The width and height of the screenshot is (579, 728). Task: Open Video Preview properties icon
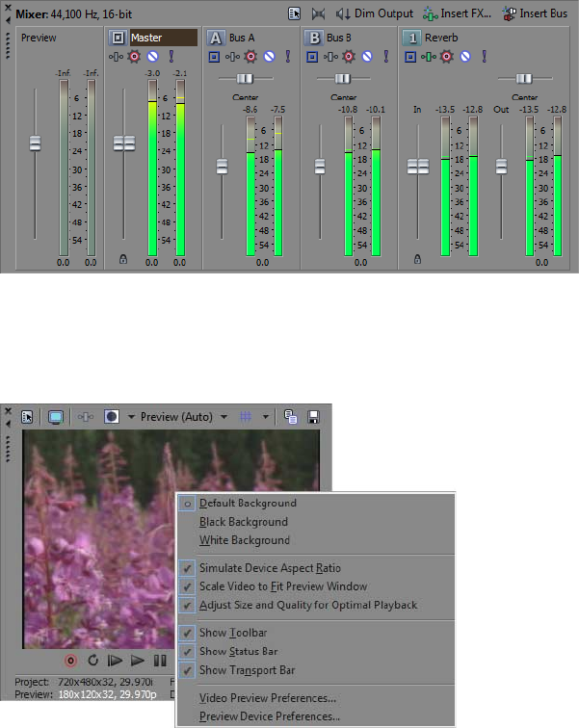(x=27, y=417)
